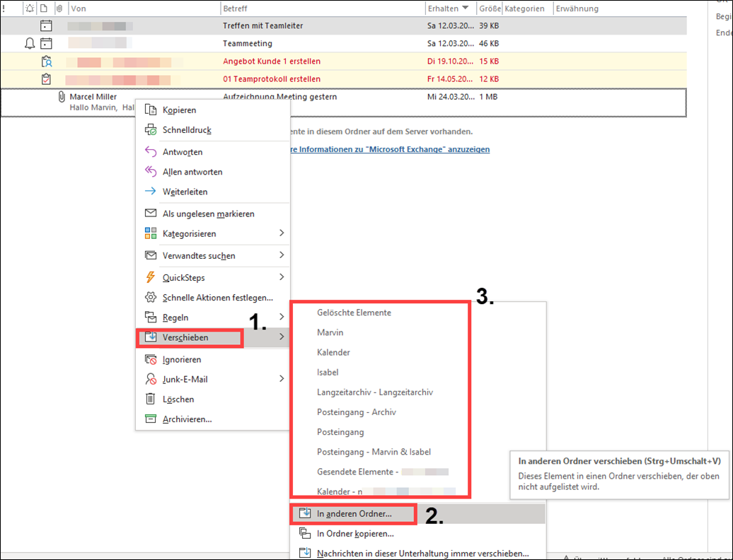This screenshot has height=560, width=733.
Task: Select In Ordner kopieren… entry
Action: pos(418,533)
